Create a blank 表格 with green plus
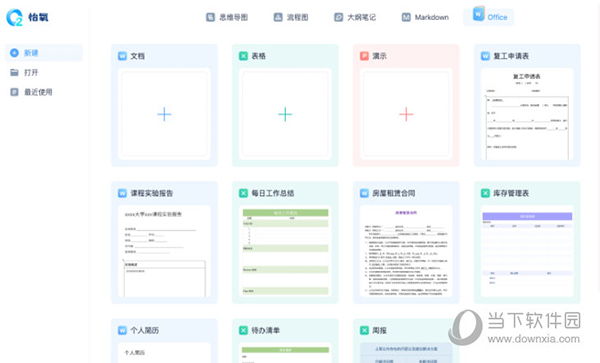The height and width of the screenshot is (363, 600). tap(285, 114)
